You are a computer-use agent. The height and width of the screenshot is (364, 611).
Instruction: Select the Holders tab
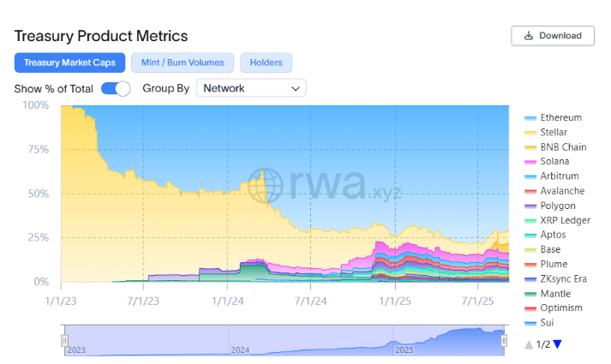click(267, 63)
